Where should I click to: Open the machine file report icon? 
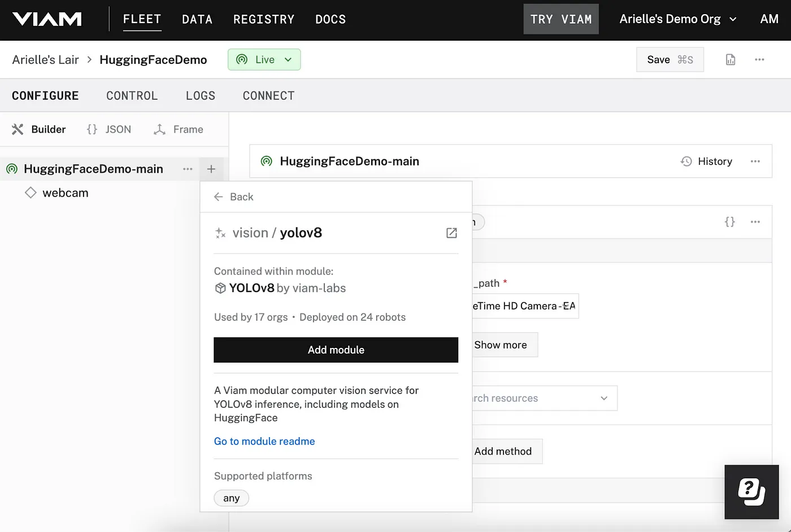[x=731, y=60]
